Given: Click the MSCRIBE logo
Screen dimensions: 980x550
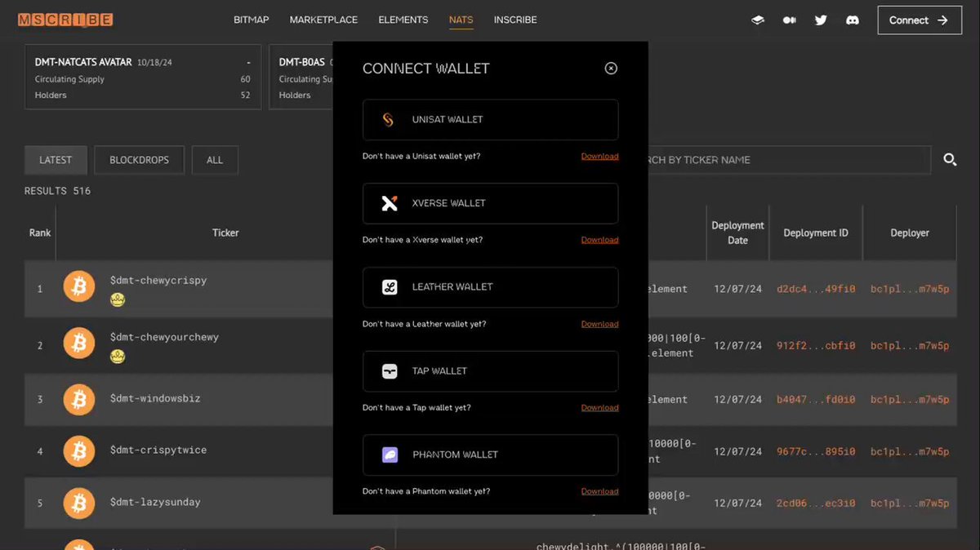Looking at the screenshot, I should [x=65, y=18].
